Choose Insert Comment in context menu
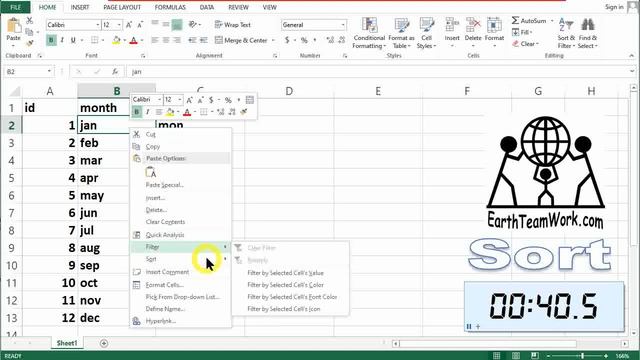 tap(180, 272)
